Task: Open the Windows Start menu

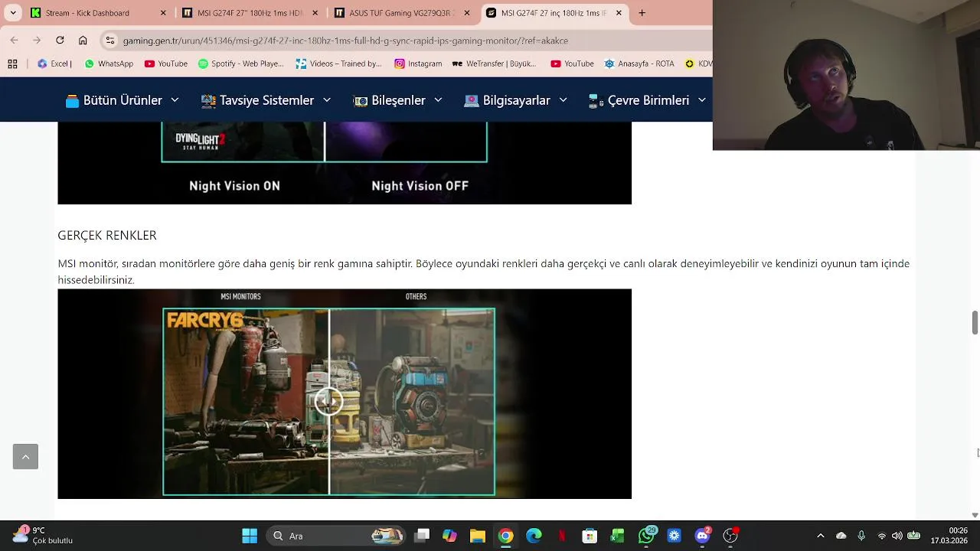Action: point(250,536)
